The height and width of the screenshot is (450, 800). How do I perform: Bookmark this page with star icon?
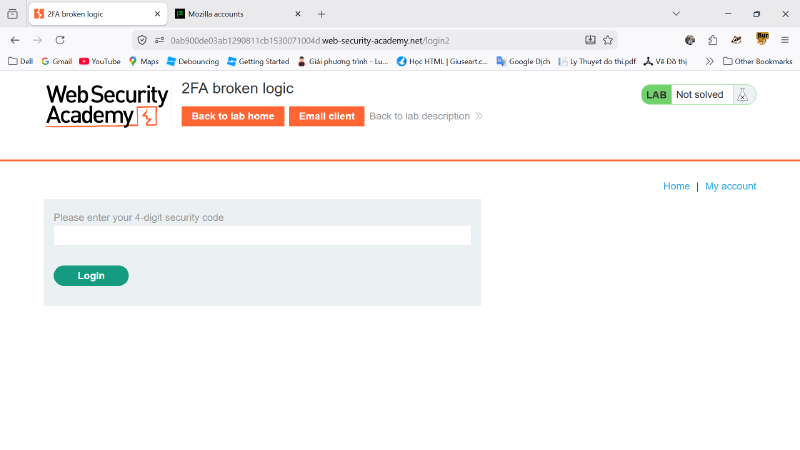tap(608, 40)
